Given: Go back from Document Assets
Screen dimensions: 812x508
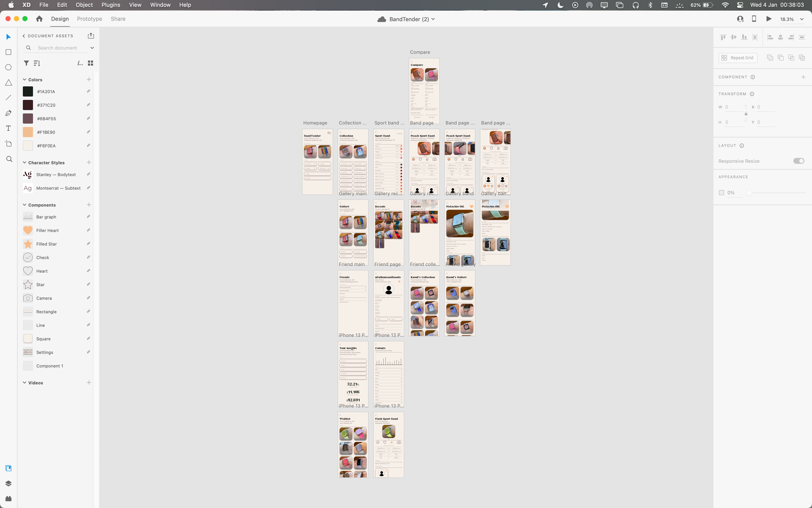Looking at the screenshot, I should (x=23, y=36).
